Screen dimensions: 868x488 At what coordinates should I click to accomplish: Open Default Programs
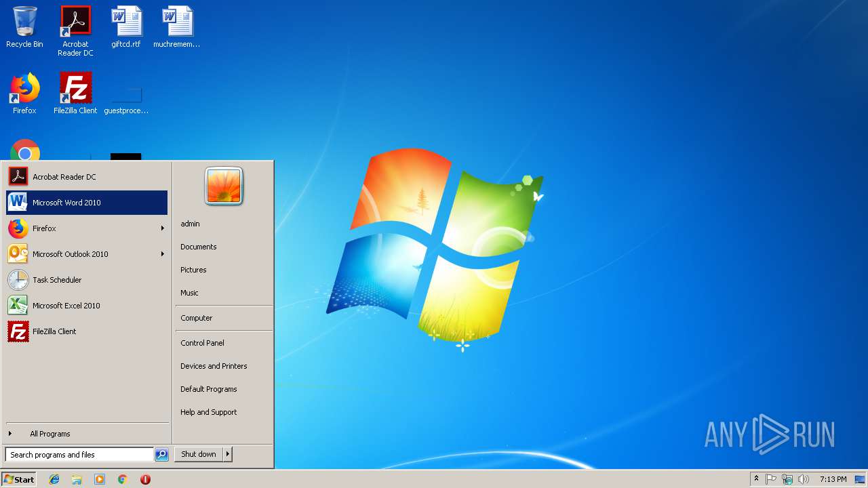[224, 389]
